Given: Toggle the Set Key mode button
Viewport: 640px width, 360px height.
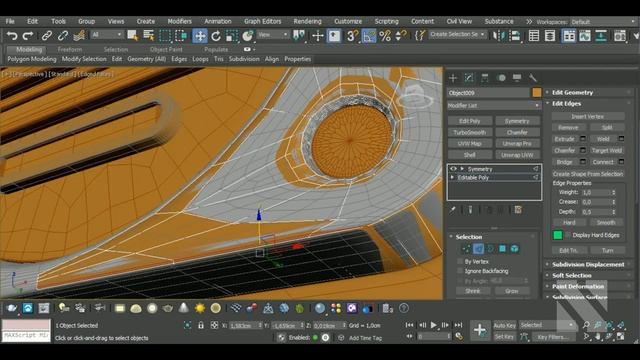Looking at the screenshot, I should (504, 337).
